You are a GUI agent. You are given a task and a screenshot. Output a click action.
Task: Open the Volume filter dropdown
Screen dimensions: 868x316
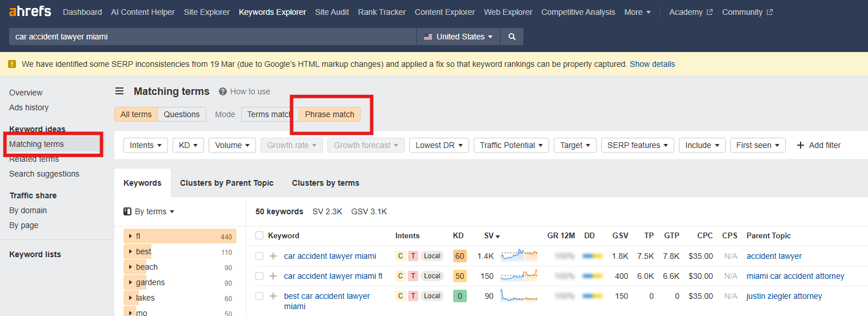[233, 145]
